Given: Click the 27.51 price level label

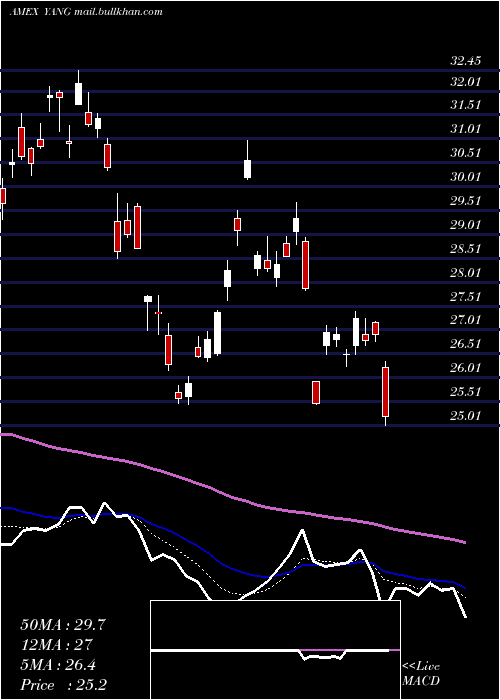Looking at the screenshot, I should coord(466,297).
